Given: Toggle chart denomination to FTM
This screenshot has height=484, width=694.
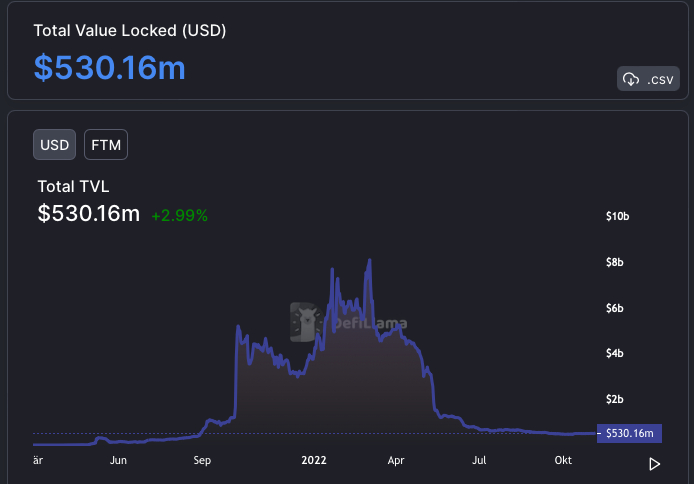Looking at the screenshot, I should coord(106,145).
